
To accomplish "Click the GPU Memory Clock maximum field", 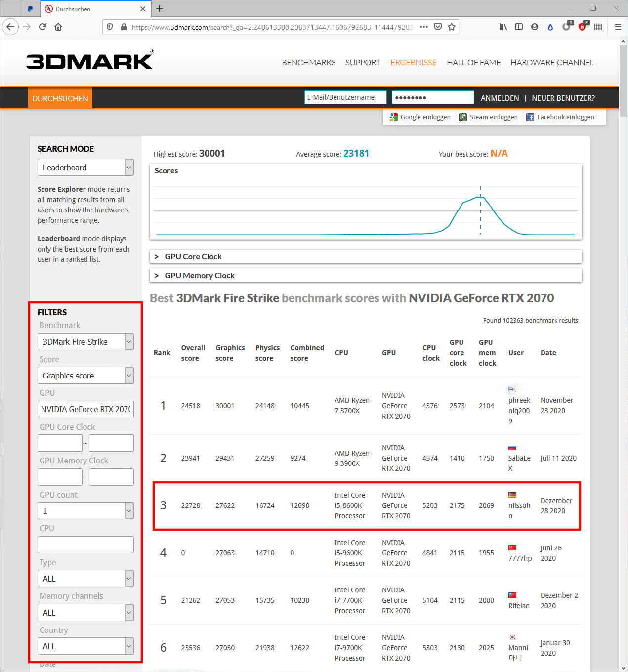I will pos(111,477).
